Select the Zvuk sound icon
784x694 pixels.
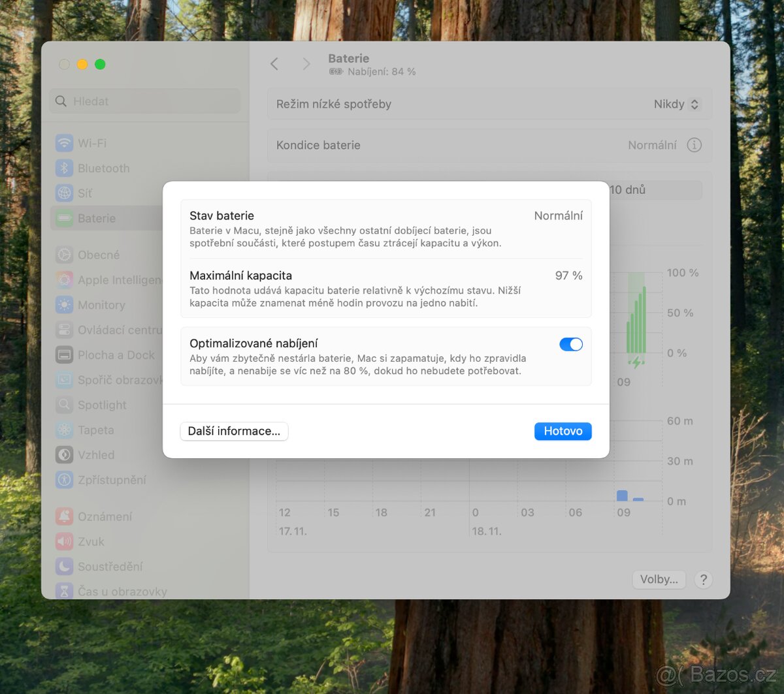point(64,542)
